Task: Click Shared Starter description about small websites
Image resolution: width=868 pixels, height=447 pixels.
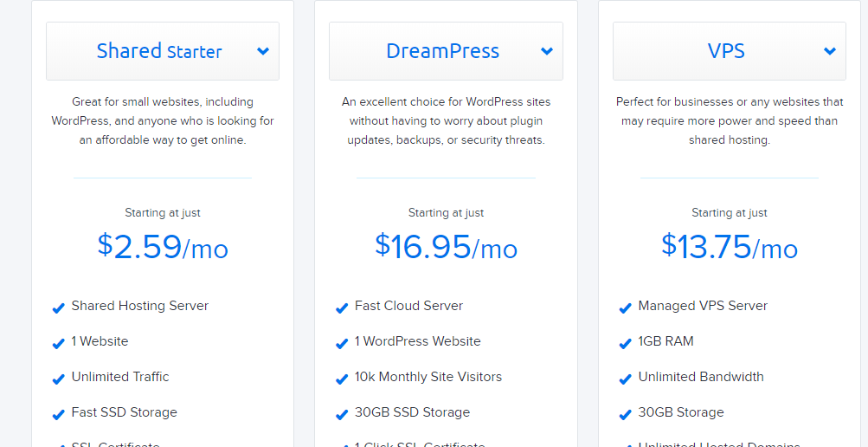Action: pyautogui.click(x=163, y=121)
